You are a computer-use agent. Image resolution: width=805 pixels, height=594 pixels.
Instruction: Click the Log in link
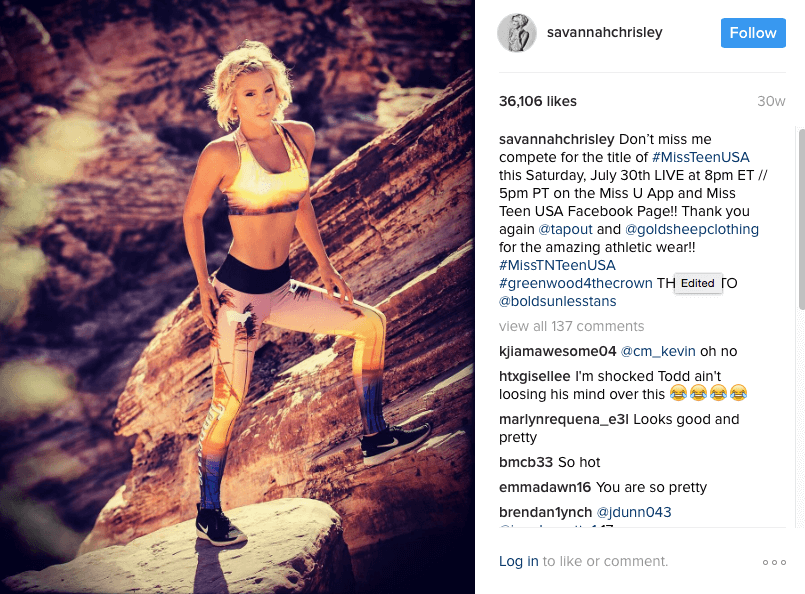click(x=519, y=562)
